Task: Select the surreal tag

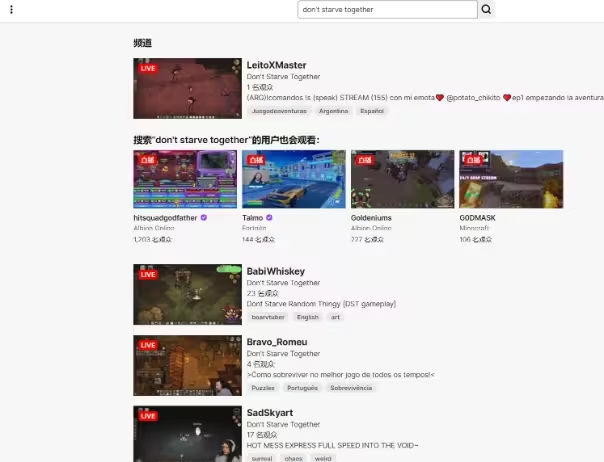Action: [262, 459]
